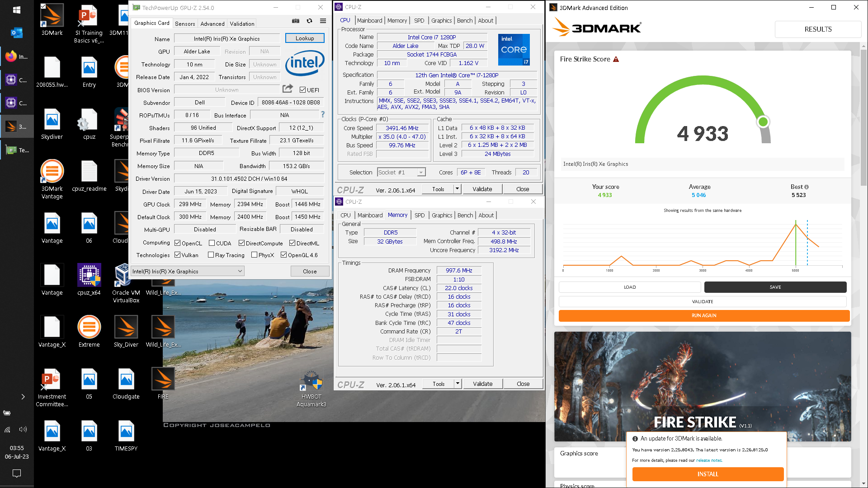Click the volume icon in system tray

click(23, 429)
